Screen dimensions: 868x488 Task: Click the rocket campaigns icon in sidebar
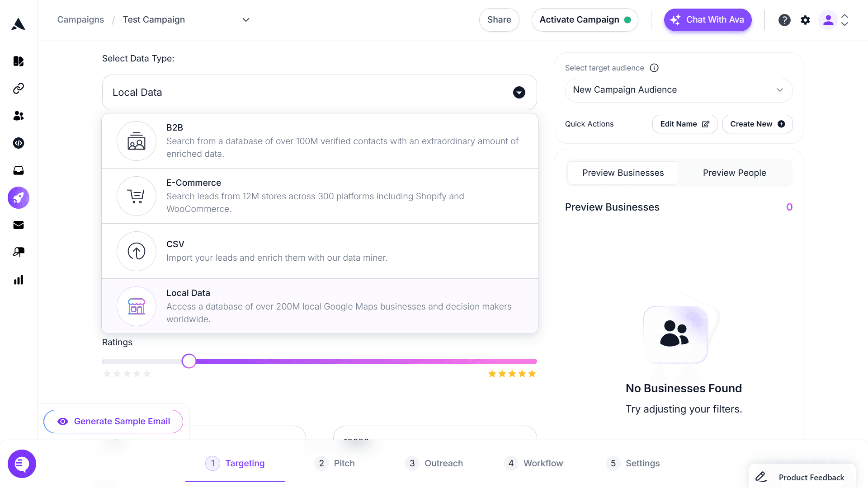(x=19, y=198)
